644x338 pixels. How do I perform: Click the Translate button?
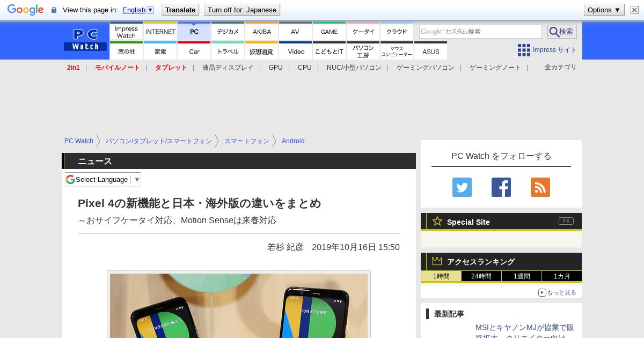pos(180,10)
